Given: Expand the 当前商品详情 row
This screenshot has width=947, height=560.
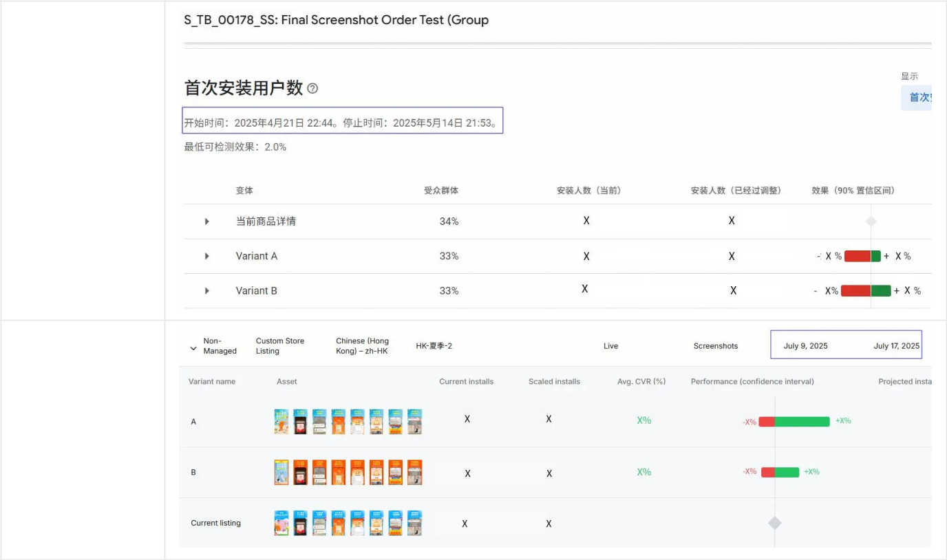Looking at the screenshot, I should pyautogui.click(x=206, y=222).
